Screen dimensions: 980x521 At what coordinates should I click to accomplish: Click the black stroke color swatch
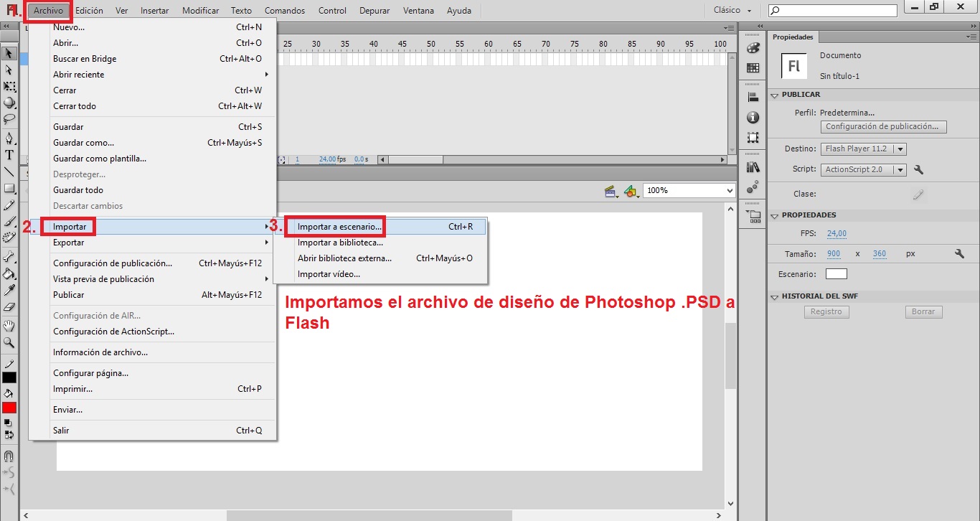pos(9,377)
